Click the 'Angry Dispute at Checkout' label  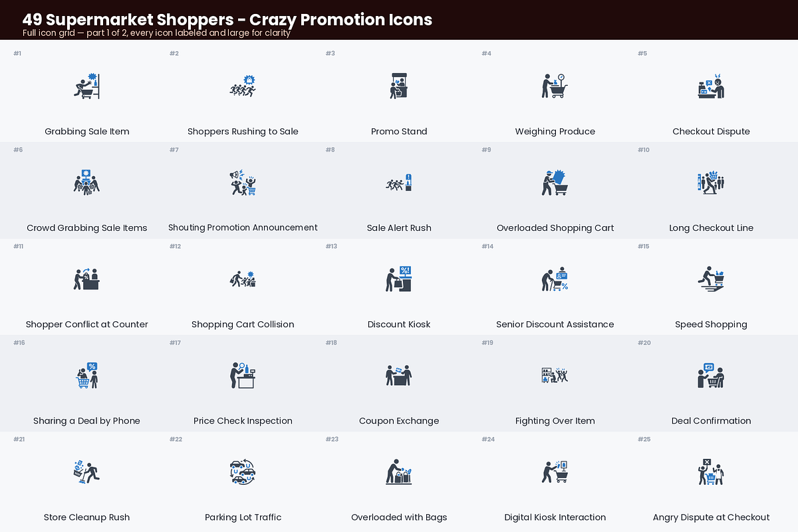[712, 517]
